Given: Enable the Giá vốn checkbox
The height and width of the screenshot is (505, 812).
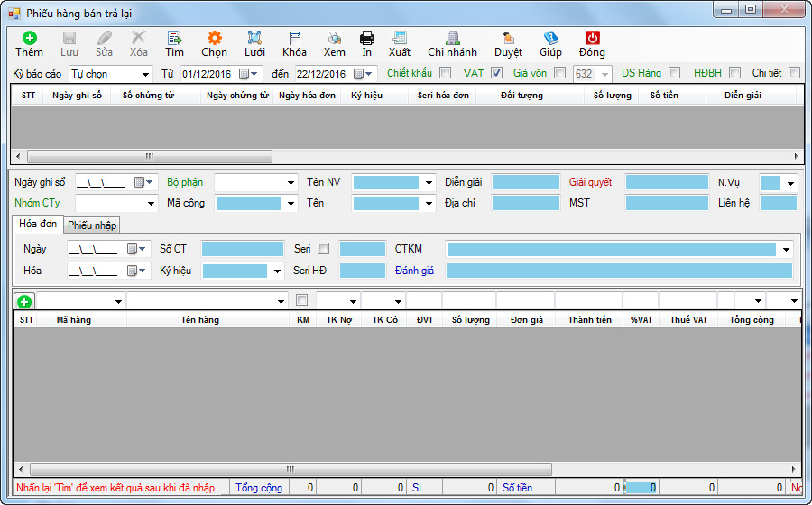Looking at the screenshot, I should point(559,73).
